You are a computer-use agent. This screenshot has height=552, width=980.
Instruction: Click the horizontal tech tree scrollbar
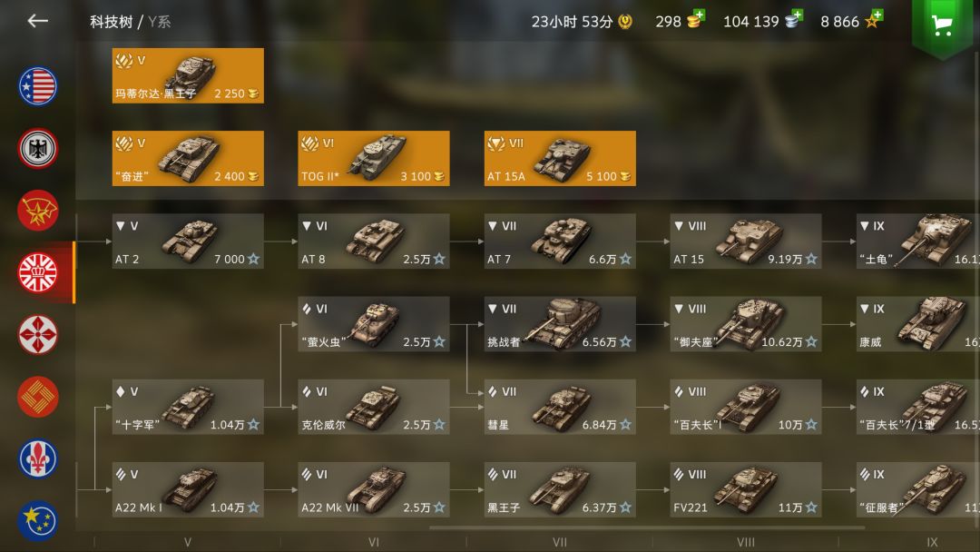tap(647, 527)
